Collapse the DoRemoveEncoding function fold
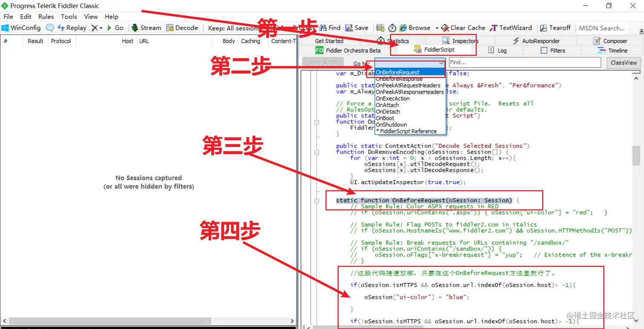644x329 pixels. point(316,152)
